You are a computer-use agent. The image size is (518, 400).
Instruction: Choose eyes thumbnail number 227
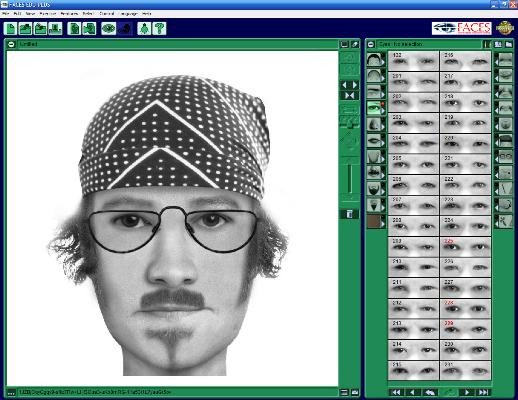pyautogui.click(x=465, y=288)
